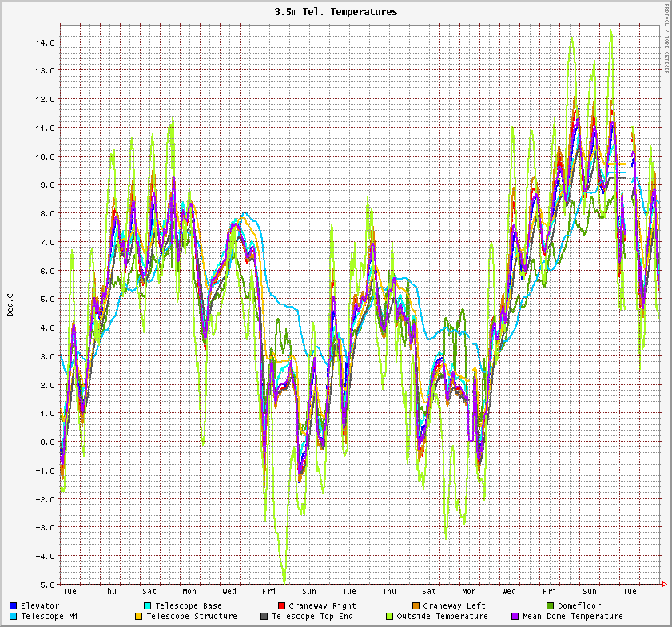Click the green Domefloor legend swatch

[x=550, y=606]
